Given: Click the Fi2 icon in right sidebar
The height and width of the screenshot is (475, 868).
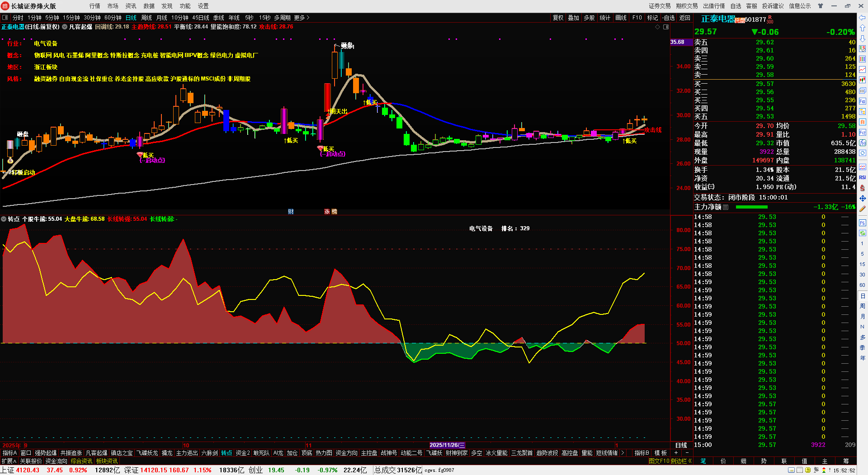Looking at the screenshot, I should click(862, 133).
